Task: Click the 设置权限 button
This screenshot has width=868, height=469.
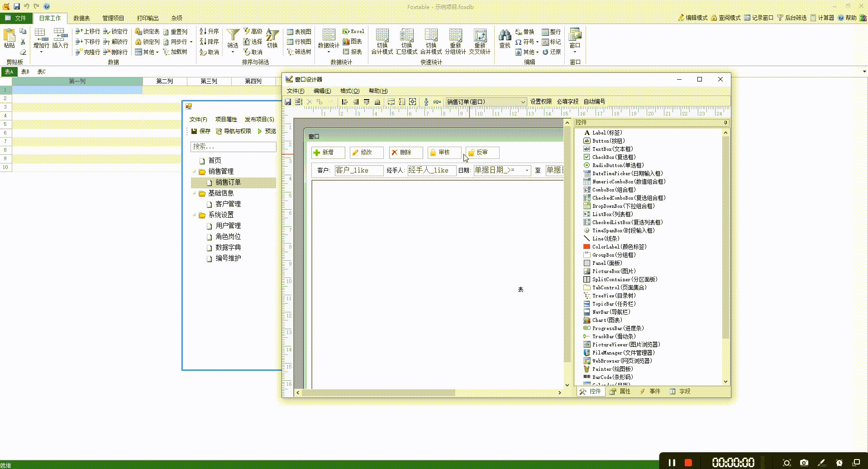Action: click(541, 102)
